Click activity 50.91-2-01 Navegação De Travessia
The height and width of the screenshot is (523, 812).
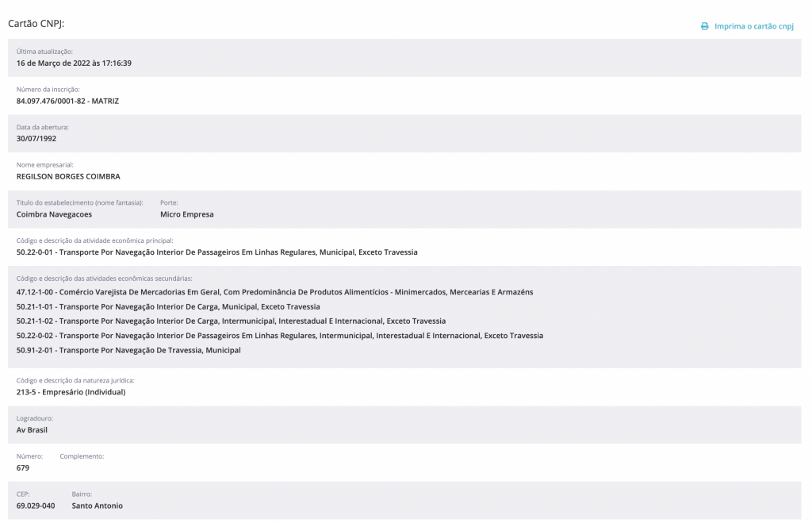pos(128,350)
